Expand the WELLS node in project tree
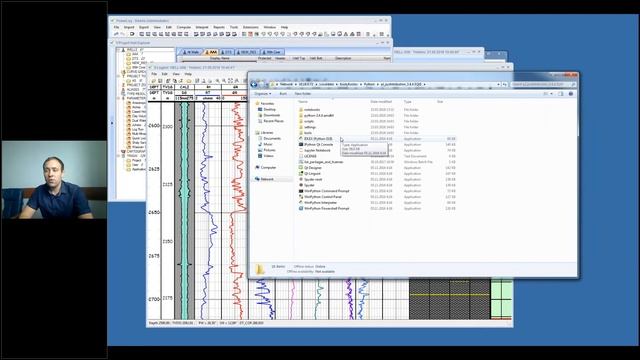 118,49
